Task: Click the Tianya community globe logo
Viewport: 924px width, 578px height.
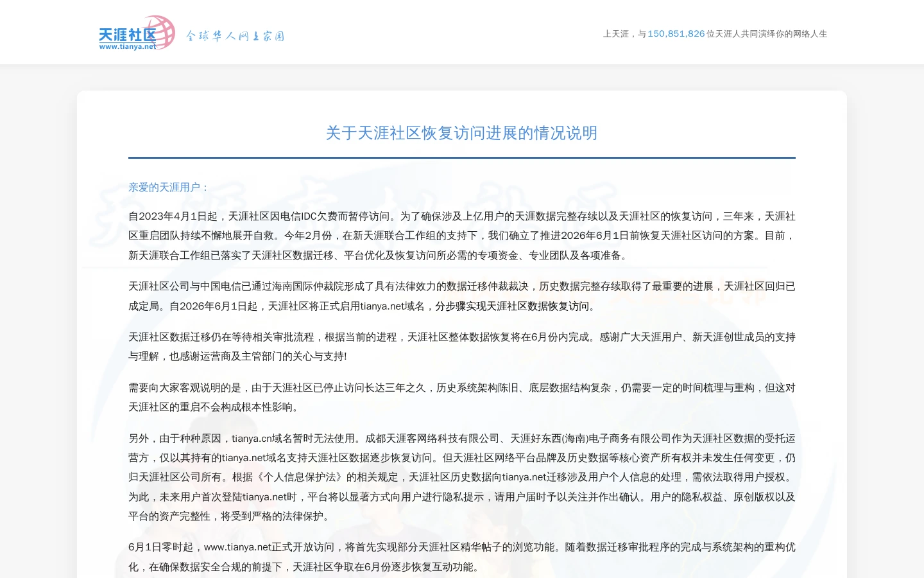Action: (x=137, y=33)
